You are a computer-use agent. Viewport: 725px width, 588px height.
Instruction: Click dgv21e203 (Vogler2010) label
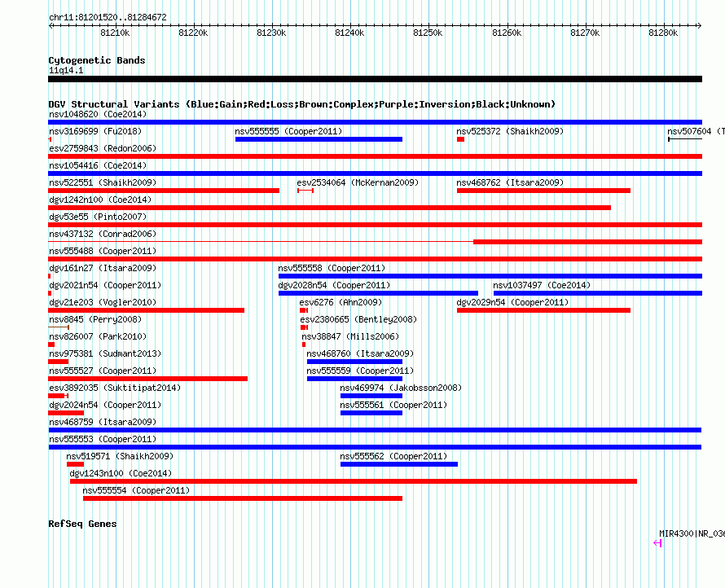click(103, 302)
